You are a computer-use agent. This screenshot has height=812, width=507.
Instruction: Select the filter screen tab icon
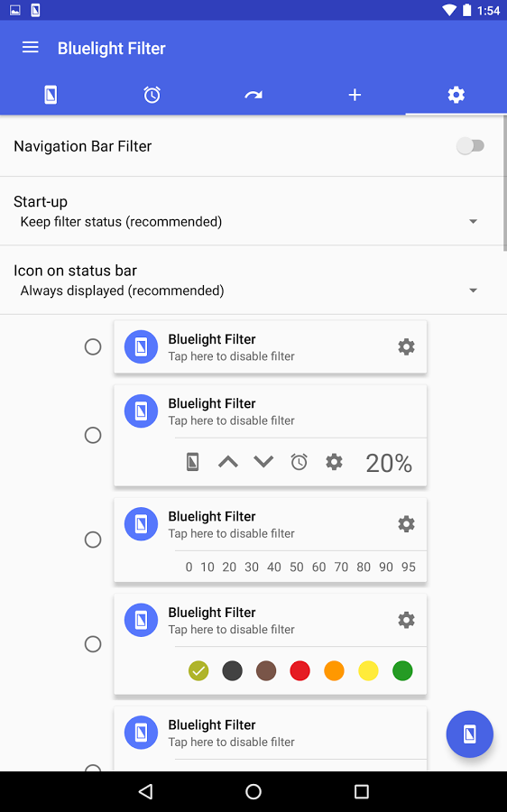tap(51, 95)
